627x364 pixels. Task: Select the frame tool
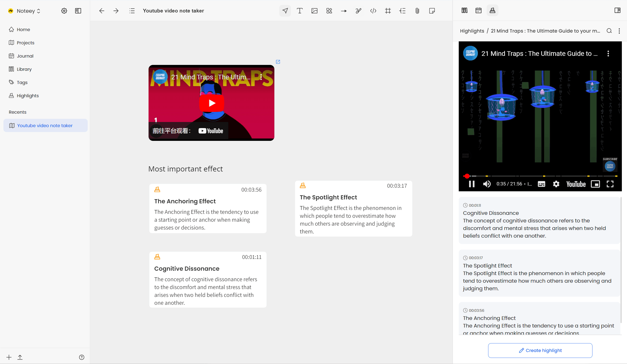coord(388,11)
